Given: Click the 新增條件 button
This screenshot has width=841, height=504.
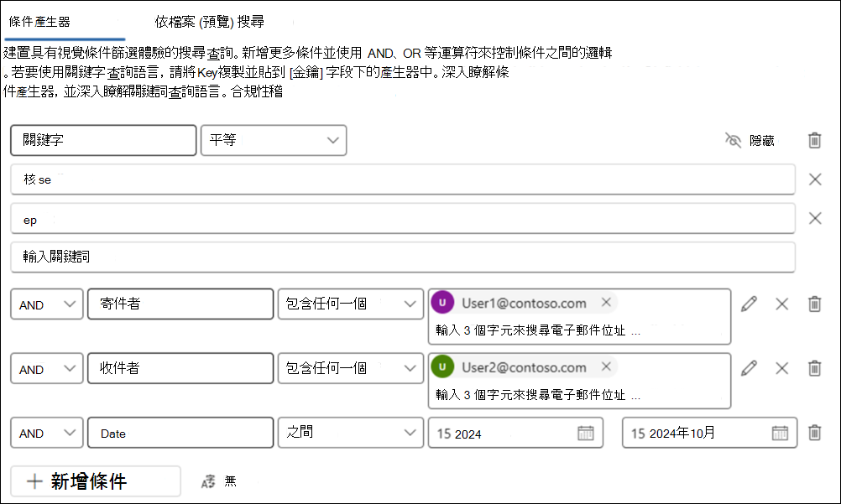Looking at the screenshot, I should pyautogui.click(x=94, y=481).
